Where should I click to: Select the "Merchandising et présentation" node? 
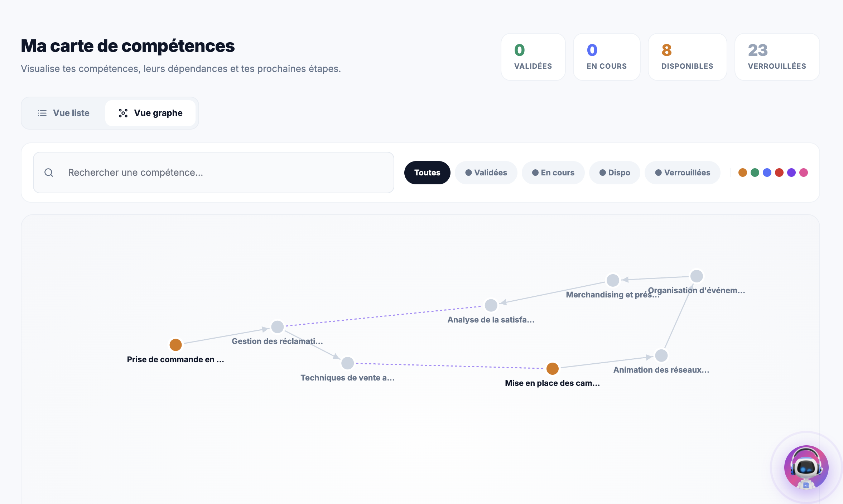pos(612,281)
